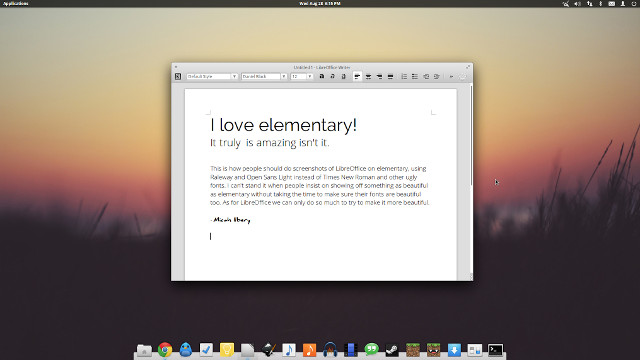Viewport: 640px width, 360px height.
Task: Open the mail messaging indicator
Action: pos(611,4)
